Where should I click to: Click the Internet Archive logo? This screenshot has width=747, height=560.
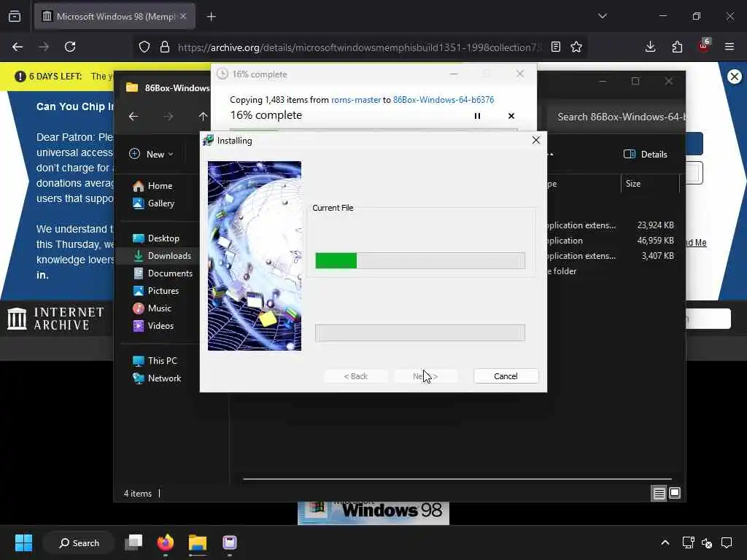pyautogui.click(x=56, y=318)
